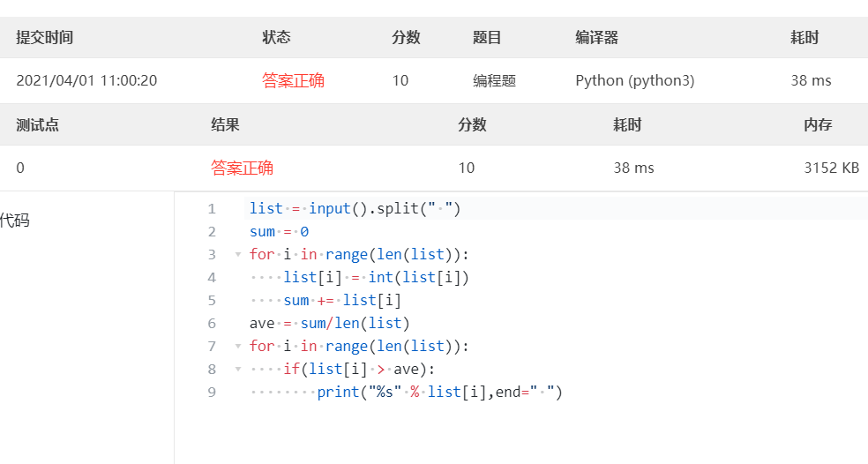Click the 提交时间 column header

pos(45,38)
